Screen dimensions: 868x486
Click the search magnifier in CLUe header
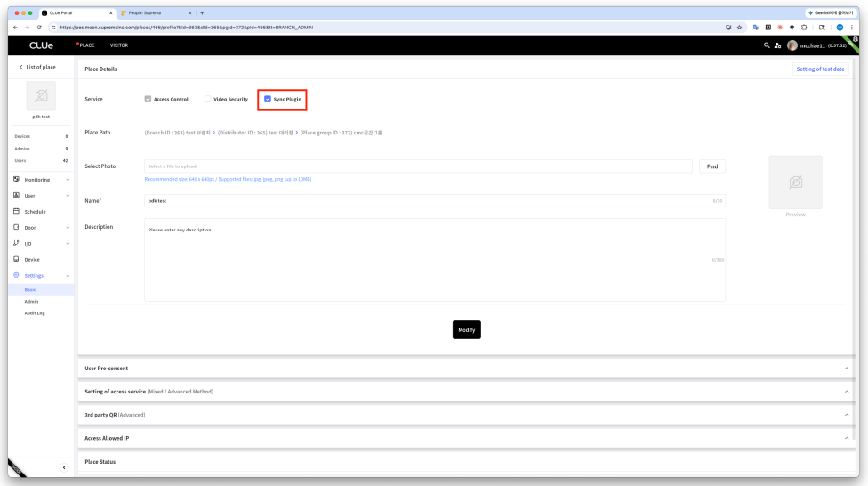click(x=767, y=45)
